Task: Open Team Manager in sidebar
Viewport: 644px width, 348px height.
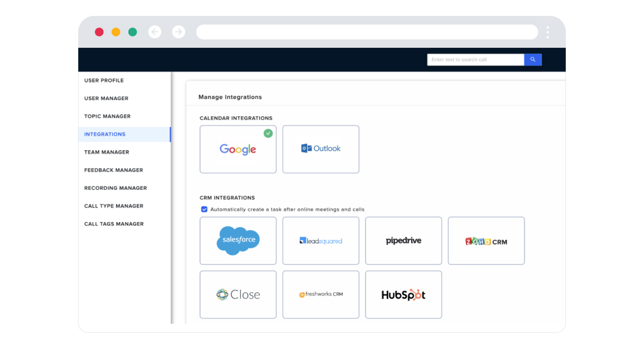Action: pos(107,152)
